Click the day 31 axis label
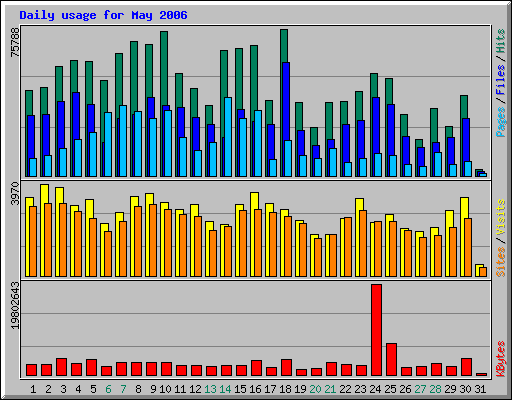Image resolution: width=512 pixels, height=400 pixels. tap(480, 389)
